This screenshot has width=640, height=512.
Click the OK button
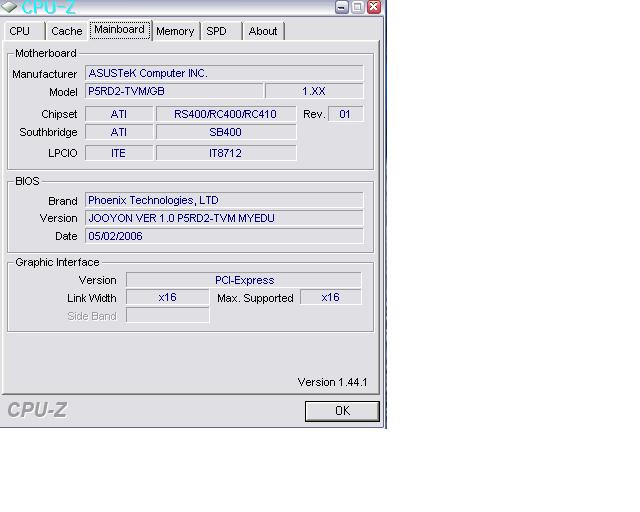click(342, 411)
